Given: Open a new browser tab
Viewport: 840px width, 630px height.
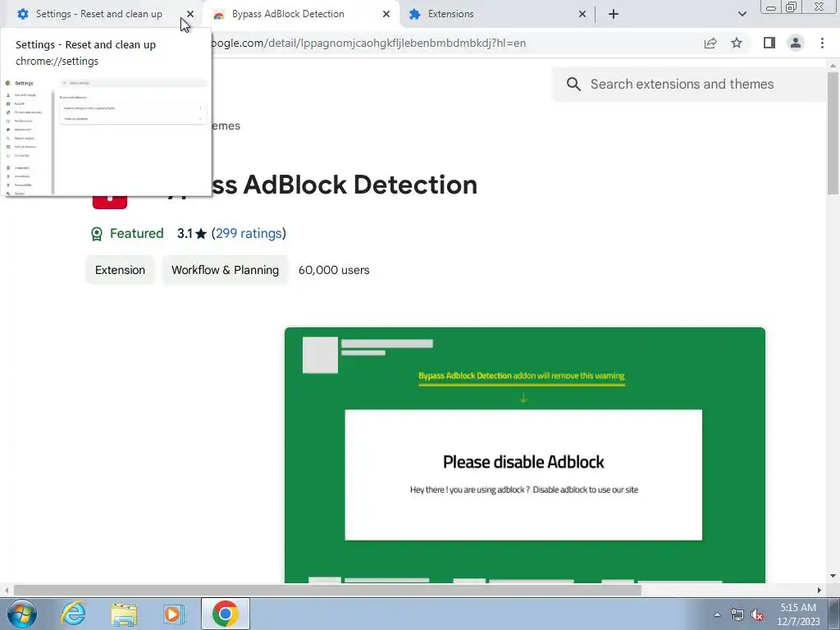Looking at the screenshot, I should (x=614, y=14).
